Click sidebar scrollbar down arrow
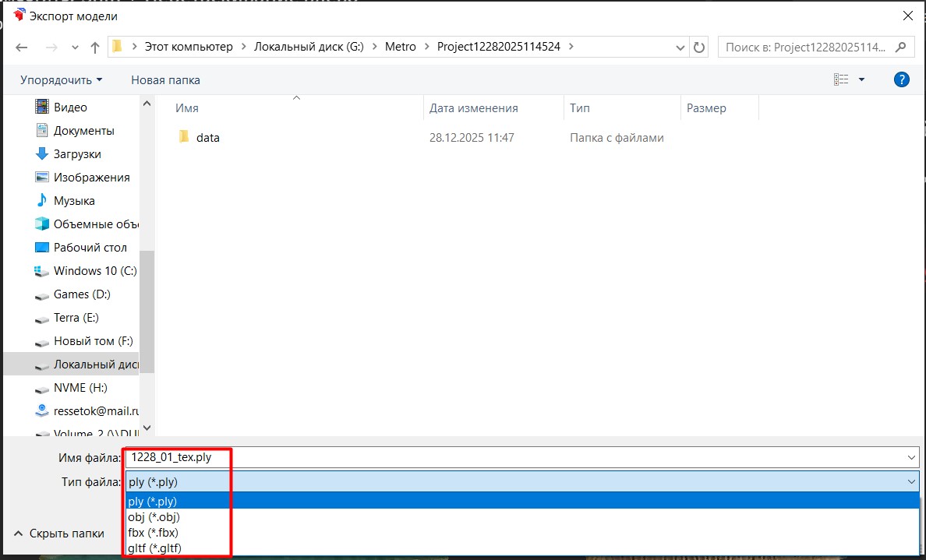The height and width of the screenshot is (560, 926). [x=147, y=428]
